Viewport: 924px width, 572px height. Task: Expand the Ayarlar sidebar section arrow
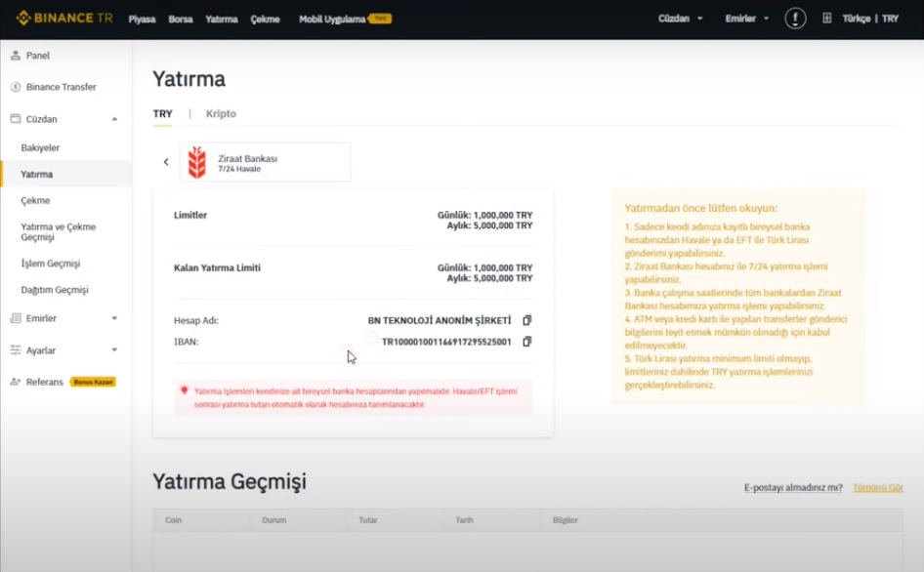114,349
